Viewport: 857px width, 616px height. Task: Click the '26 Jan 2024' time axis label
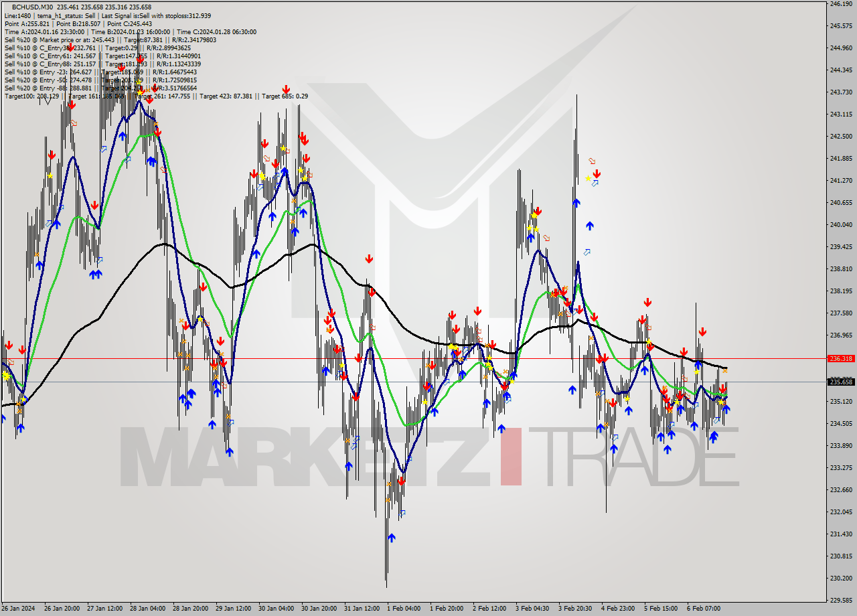tap(17, 609)
